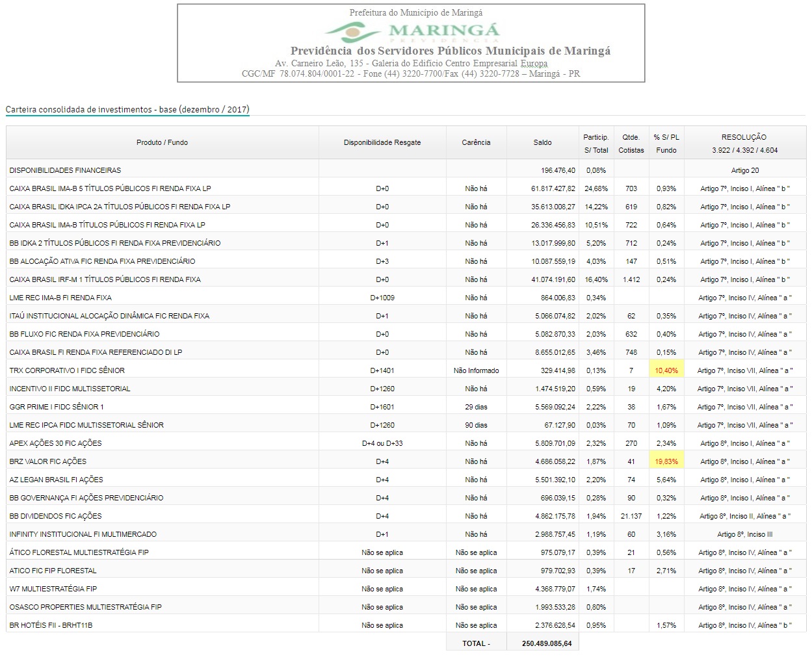Click the 'Não Informado' carência cell

(x=476, y=370)
